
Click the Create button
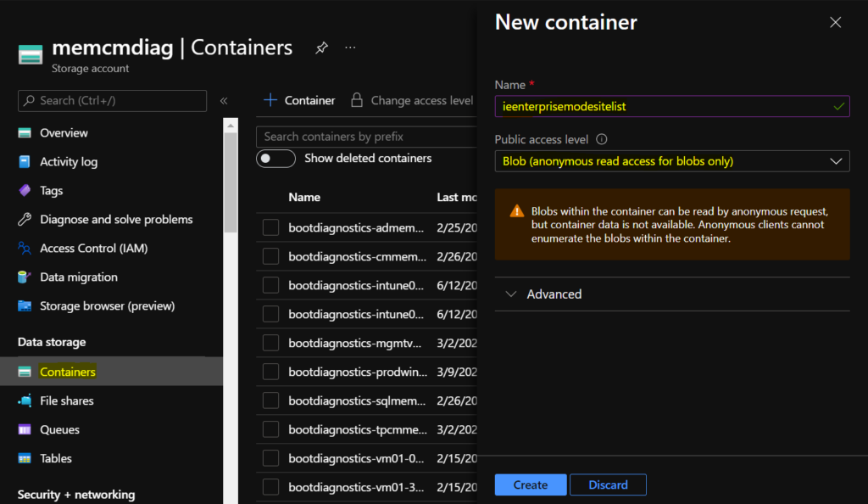[531, 484]
